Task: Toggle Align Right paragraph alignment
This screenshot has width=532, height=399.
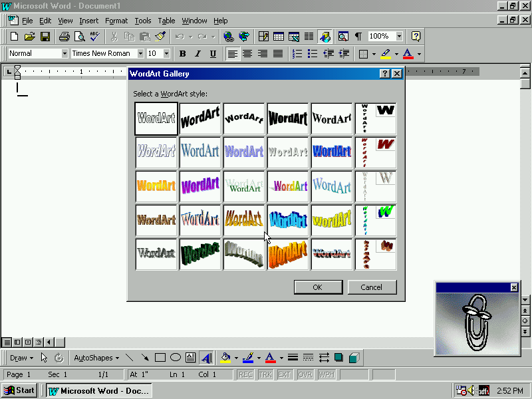Action: click(263, 54)
